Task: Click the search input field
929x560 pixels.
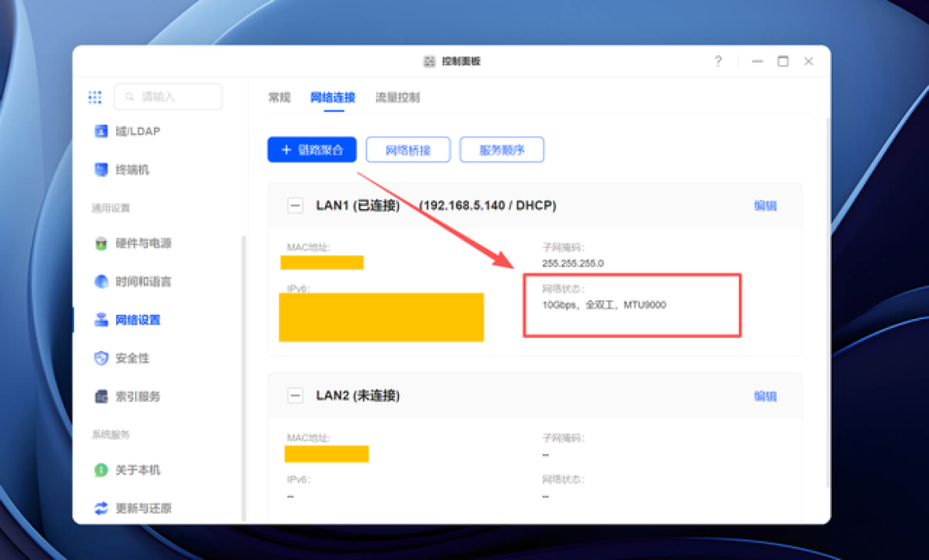Action: tap(168, 96)
